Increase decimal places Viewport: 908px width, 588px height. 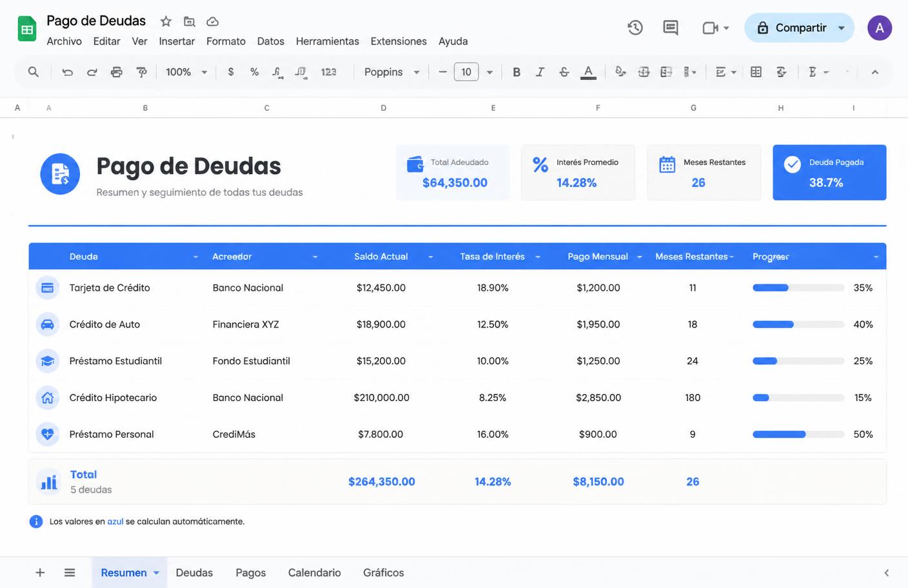301,72
